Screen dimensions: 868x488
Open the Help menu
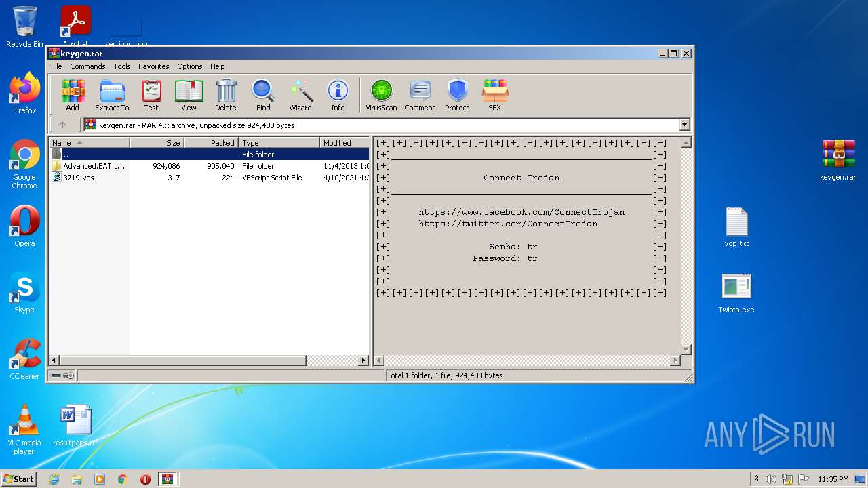click(217, 66)
